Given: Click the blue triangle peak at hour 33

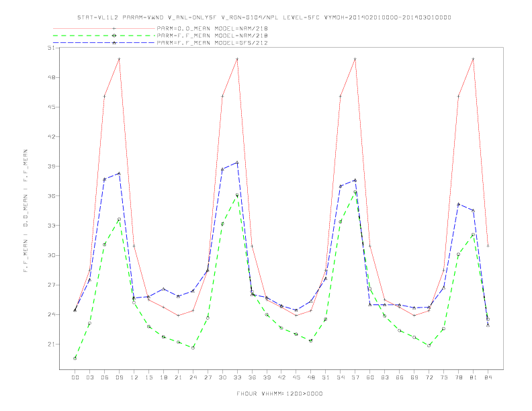Looking at the screenshot, I should (x=237, y=163).
